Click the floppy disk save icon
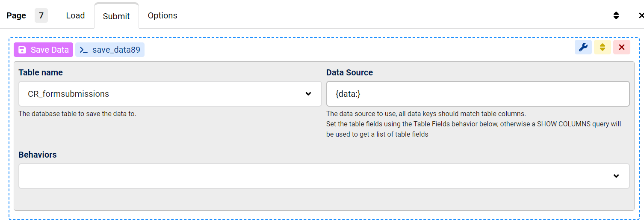The image size is (644, 221). tap(22, 50)
